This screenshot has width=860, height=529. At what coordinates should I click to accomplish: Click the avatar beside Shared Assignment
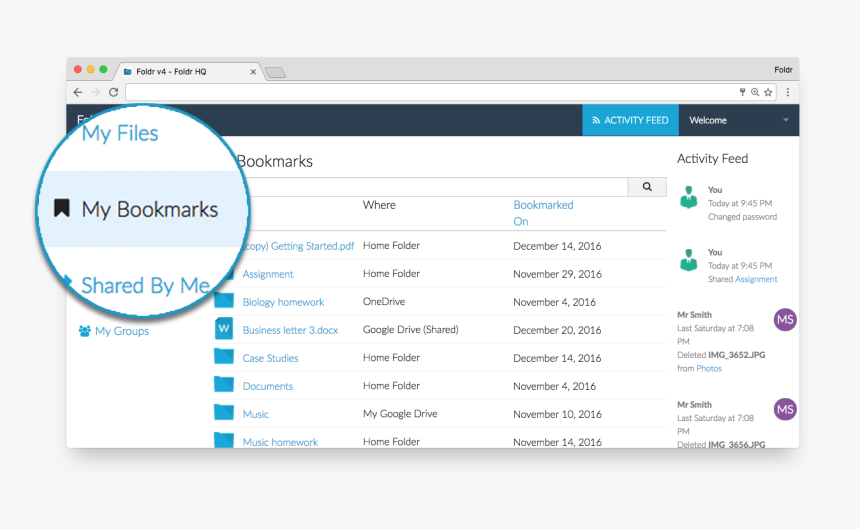pos(688,260)
